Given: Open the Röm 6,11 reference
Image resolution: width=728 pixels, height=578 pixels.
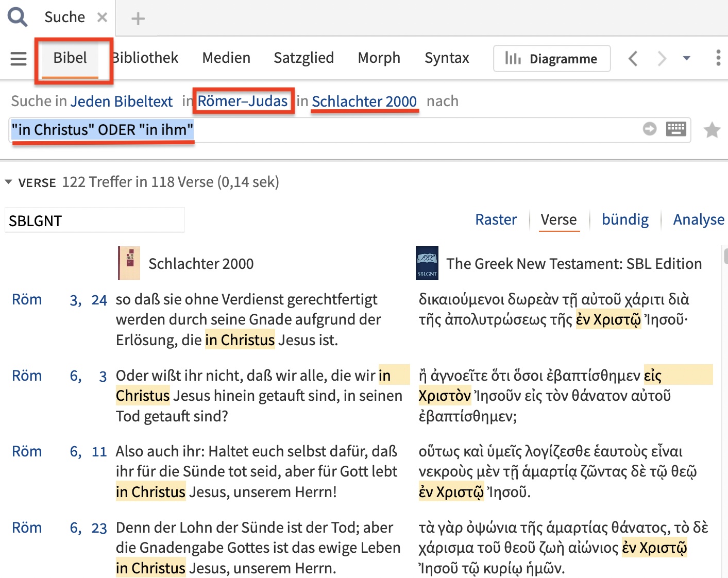Looking at the screenshot, I should click(59, 452).
